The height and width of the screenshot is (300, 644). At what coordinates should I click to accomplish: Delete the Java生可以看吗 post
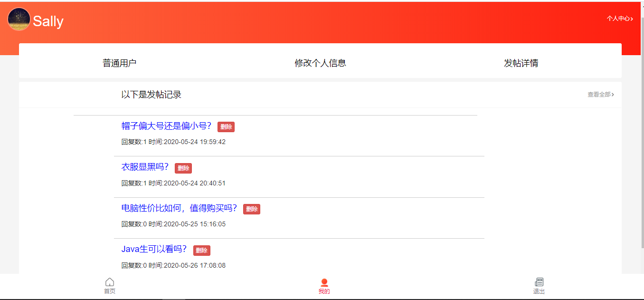click(x=202, y=251)
